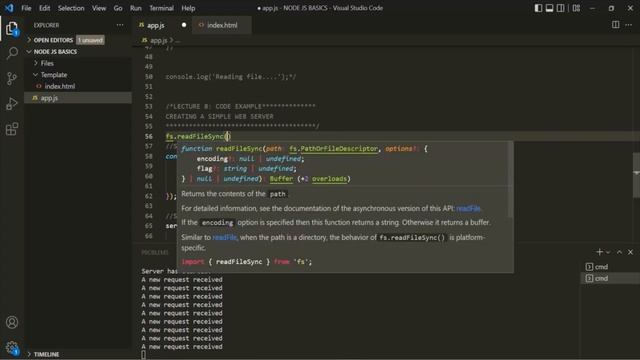640x360 pixels.
Task: Click the overloads link in tooltip
Action: pyautogui.click(x=329, y=179)
